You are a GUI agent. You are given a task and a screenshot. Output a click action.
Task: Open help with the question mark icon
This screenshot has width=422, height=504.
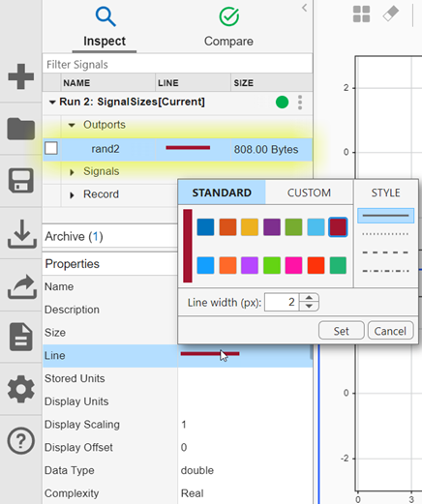pyautogui.click(x=21, y=441)
